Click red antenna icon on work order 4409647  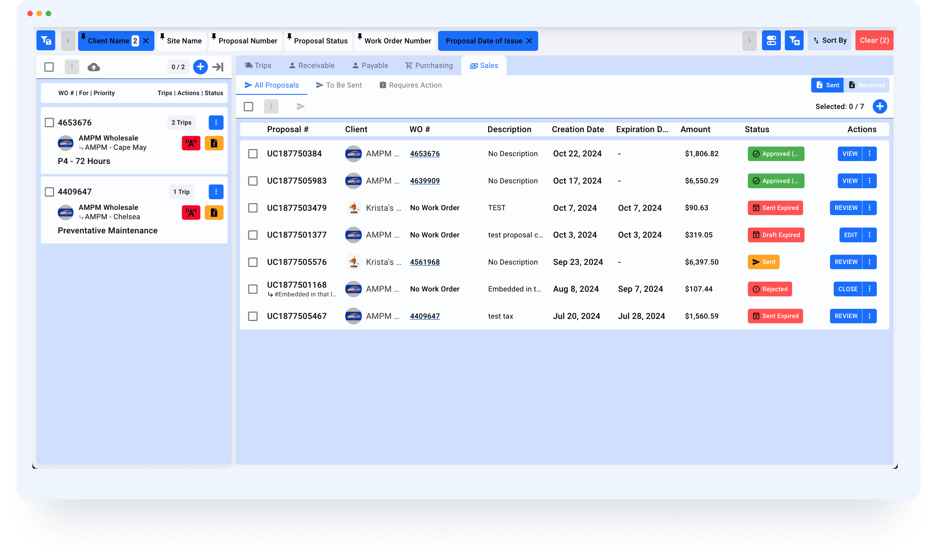[x=191, y=212]
